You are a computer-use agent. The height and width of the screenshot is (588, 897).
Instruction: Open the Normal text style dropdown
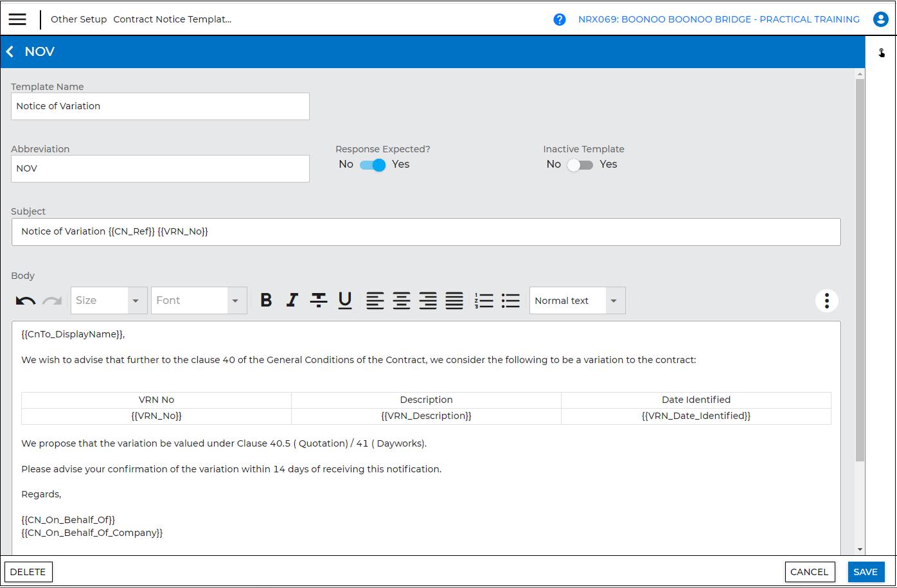pos(614,301)
